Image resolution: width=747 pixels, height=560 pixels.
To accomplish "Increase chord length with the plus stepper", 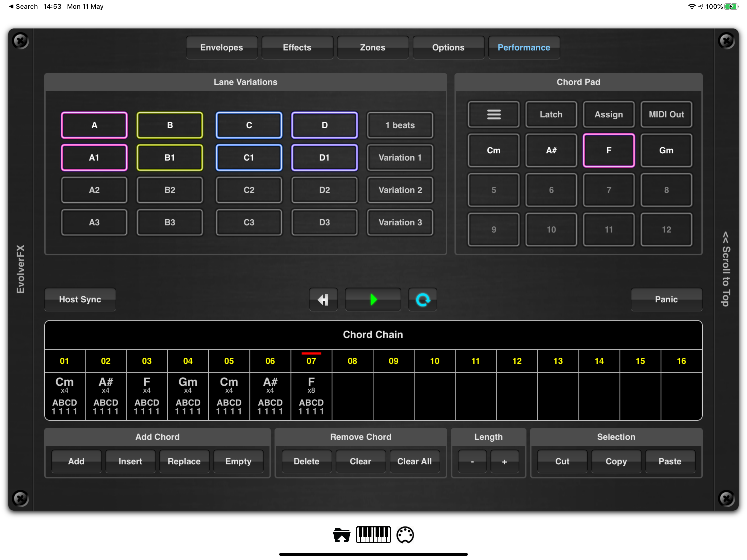I will tap(504, 461).
